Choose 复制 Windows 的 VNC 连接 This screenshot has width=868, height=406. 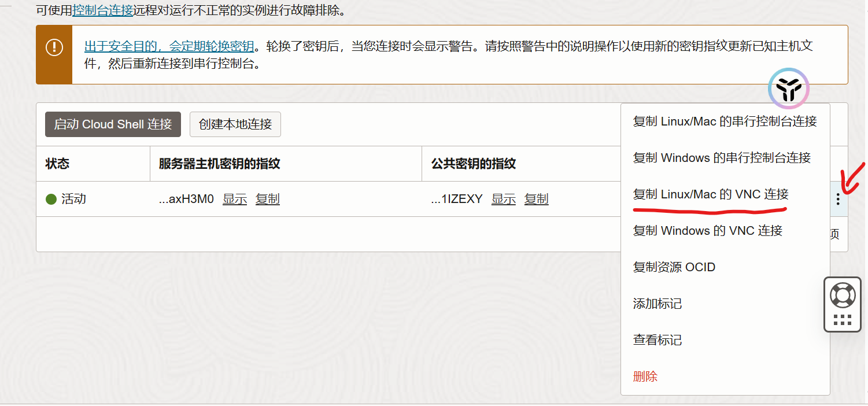708,231
